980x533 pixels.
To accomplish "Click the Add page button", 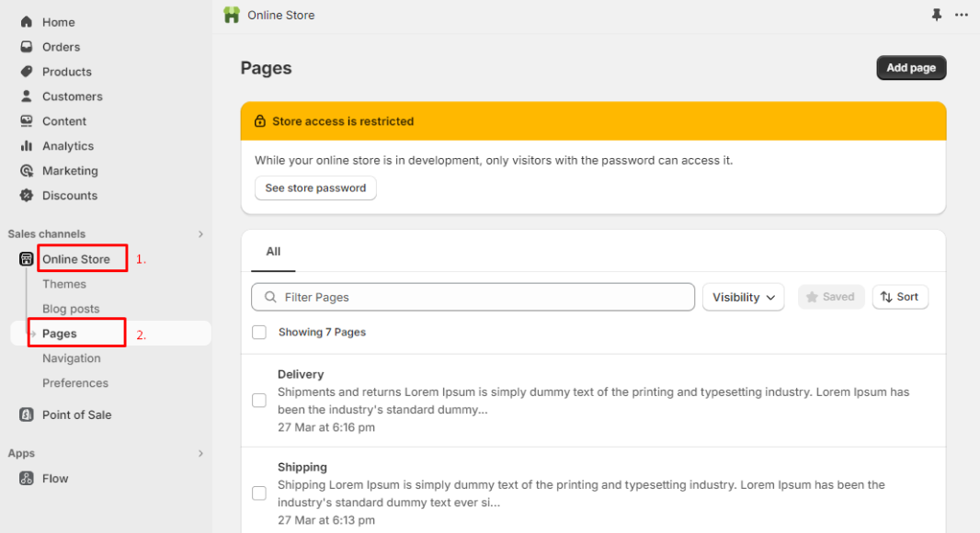I will (x=911, y=67).
